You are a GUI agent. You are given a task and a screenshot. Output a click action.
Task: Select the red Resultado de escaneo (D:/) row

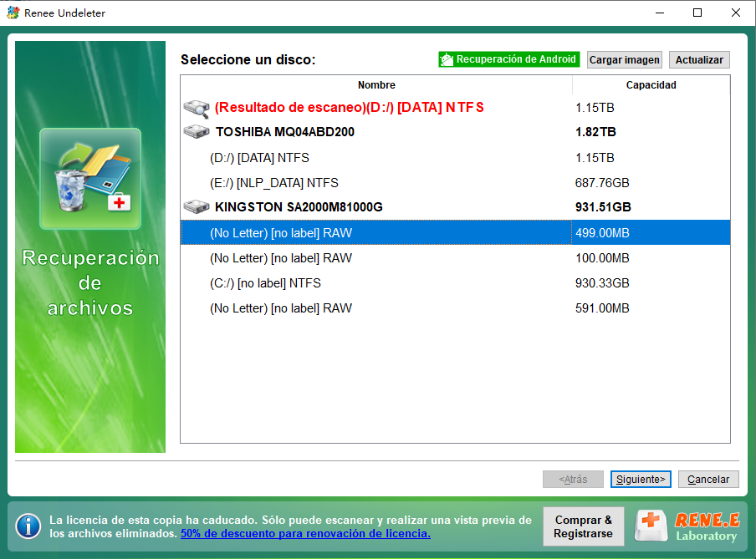click(x=455, y=108)
